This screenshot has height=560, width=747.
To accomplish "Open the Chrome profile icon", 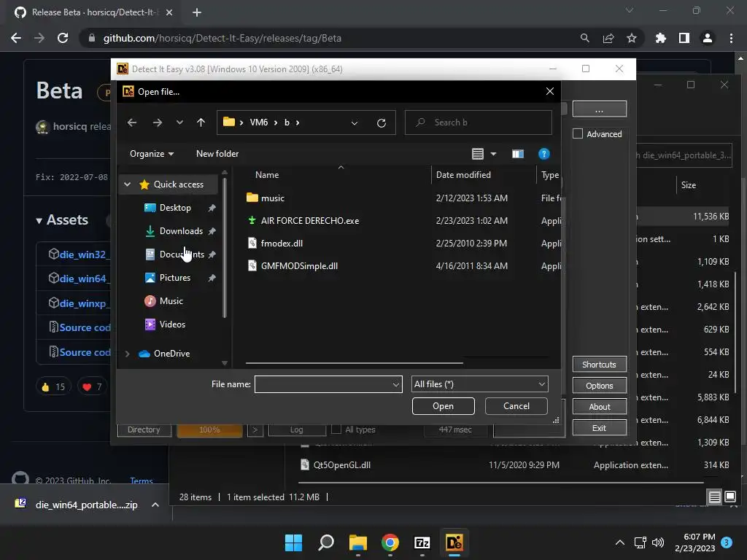I will [708, 38].
